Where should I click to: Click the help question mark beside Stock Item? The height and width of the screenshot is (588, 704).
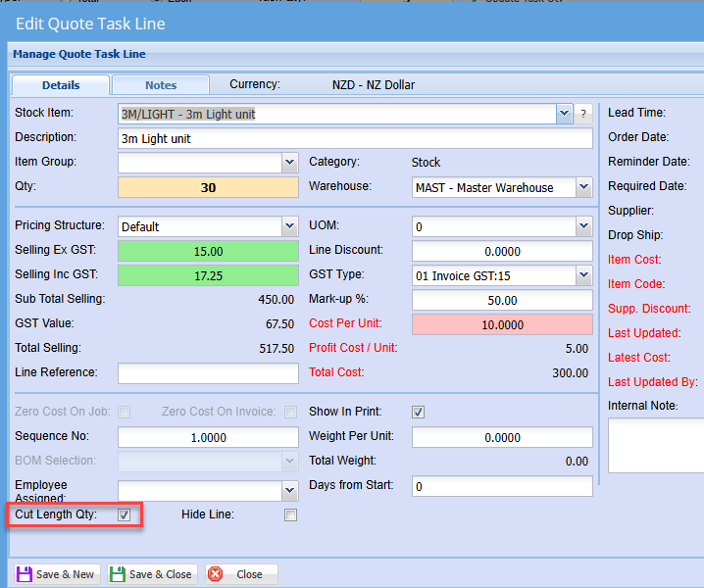tap(583, 114)
